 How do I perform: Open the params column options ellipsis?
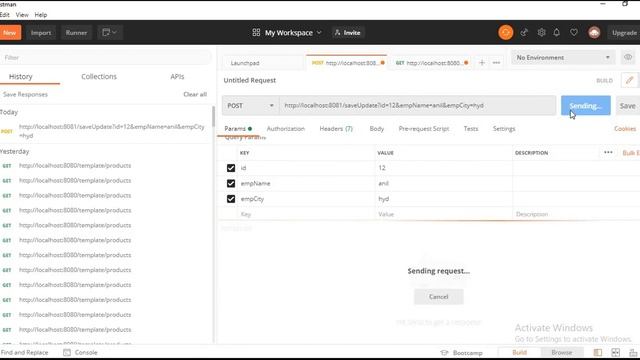[x=608, y=152]
